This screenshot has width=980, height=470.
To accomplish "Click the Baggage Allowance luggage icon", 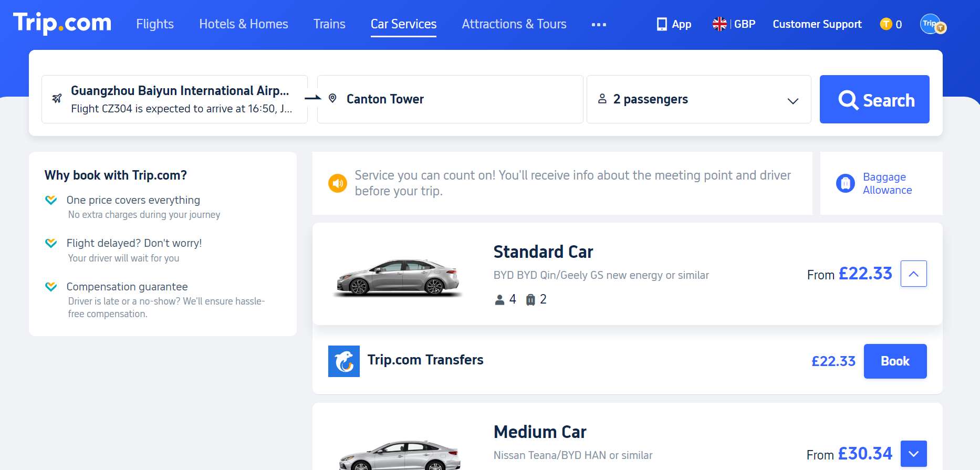I will pos(846,183).
